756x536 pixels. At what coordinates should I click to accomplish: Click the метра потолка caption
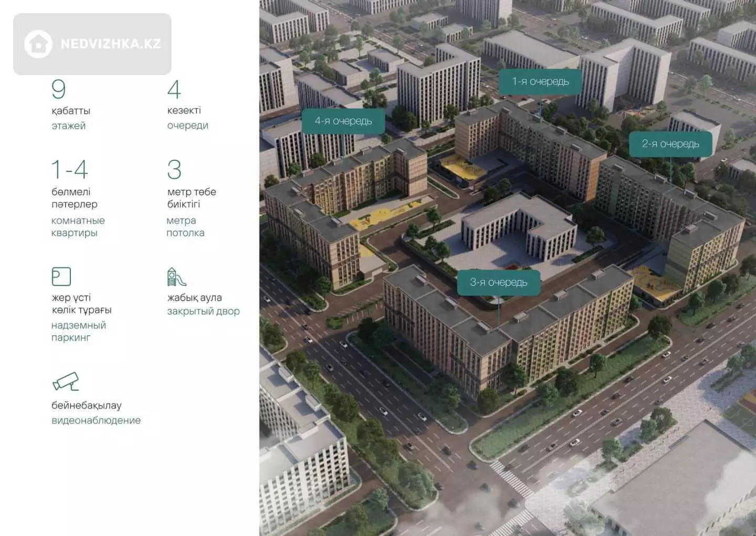point(185,226)
